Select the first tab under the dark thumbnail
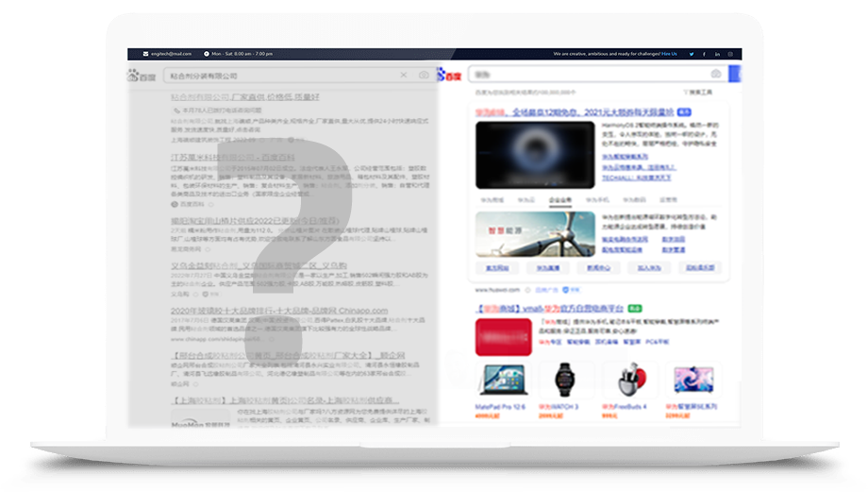 pyautogui.click(x=492, y=200)
